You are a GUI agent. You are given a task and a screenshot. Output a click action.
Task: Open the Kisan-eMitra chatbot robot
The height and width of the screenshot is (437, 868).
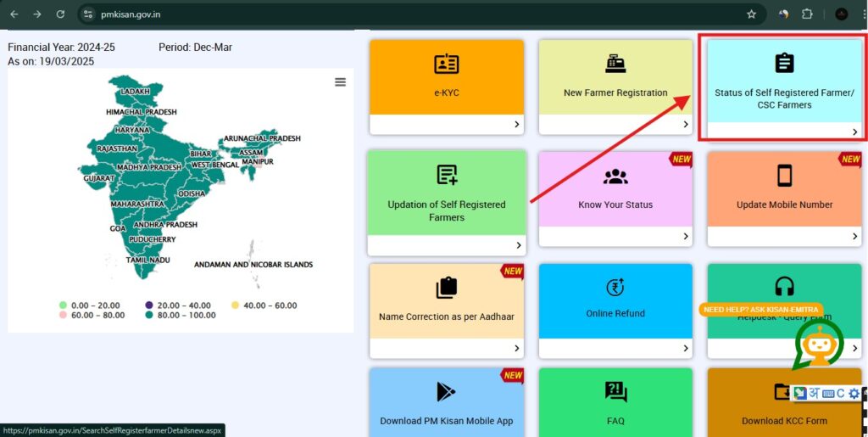(x=817, y=344)
